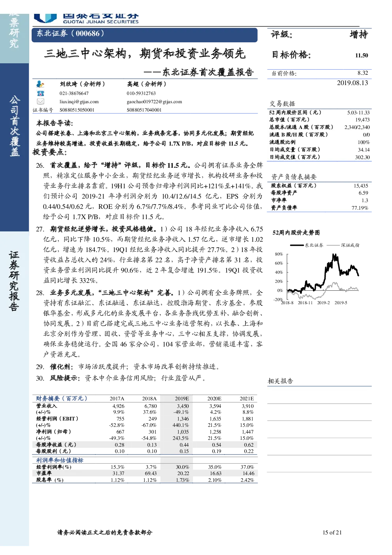Image resolution: width=392 pixels, height=555 pixels.
Task: Click the 交易数据 section heading
Action: point(282,103)
